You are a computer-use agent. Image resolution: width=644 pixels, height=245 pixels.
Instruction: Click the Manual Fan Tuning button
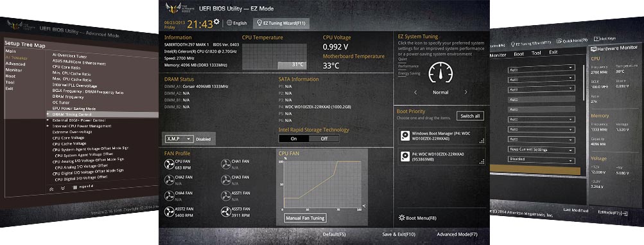(x=305, y=218)
